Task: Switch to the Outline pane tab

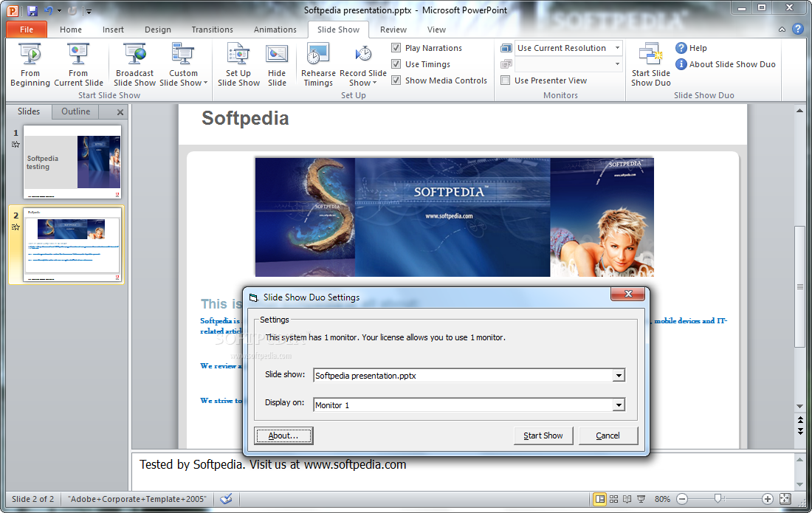Action: 75,111
